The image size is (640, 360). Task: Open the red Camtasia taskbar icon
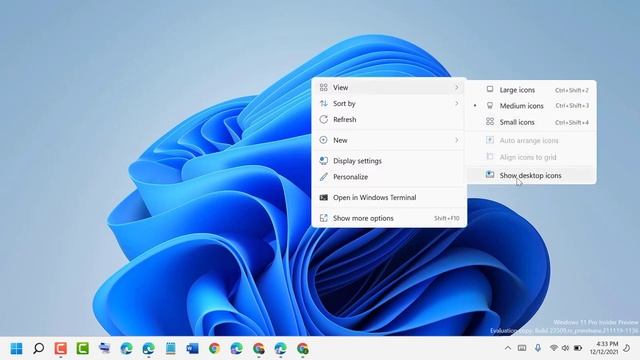pos(60,349)
